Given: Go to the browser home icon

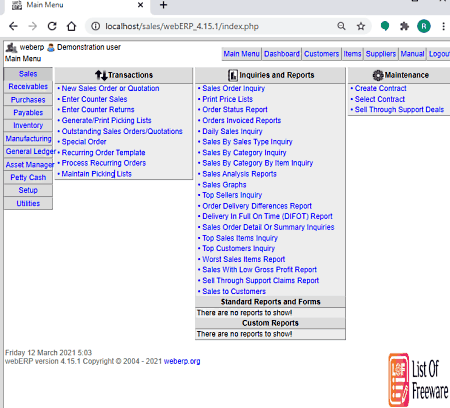Looking at the screenshot, I should click(71, 26).
